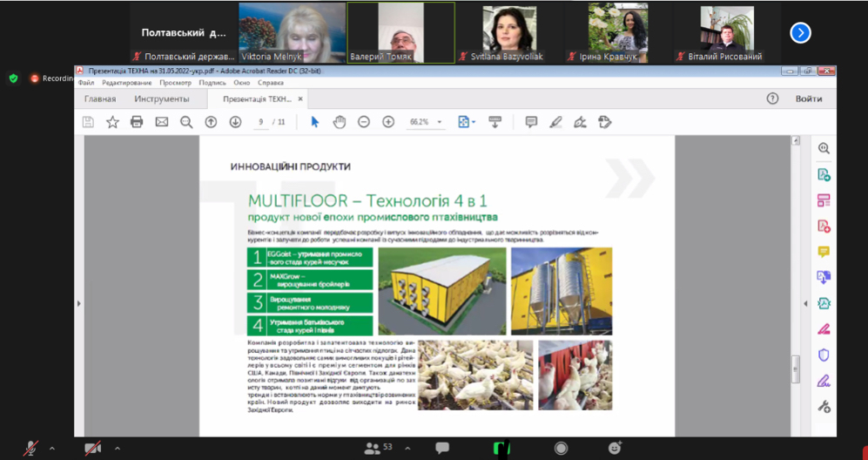Toggle the disabled camera in Zoom
Screen dimensions: 868x460
click(x=92, y=448)
